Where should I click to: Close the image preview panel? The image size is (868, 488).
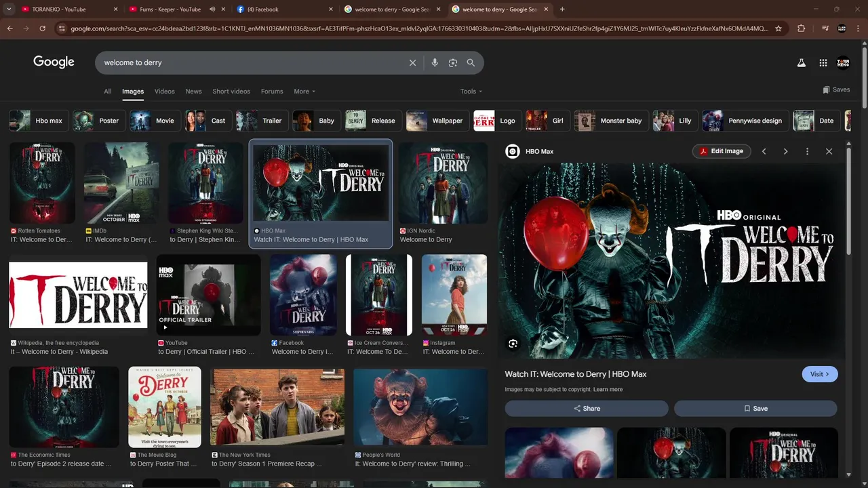[x=829, y=151]
